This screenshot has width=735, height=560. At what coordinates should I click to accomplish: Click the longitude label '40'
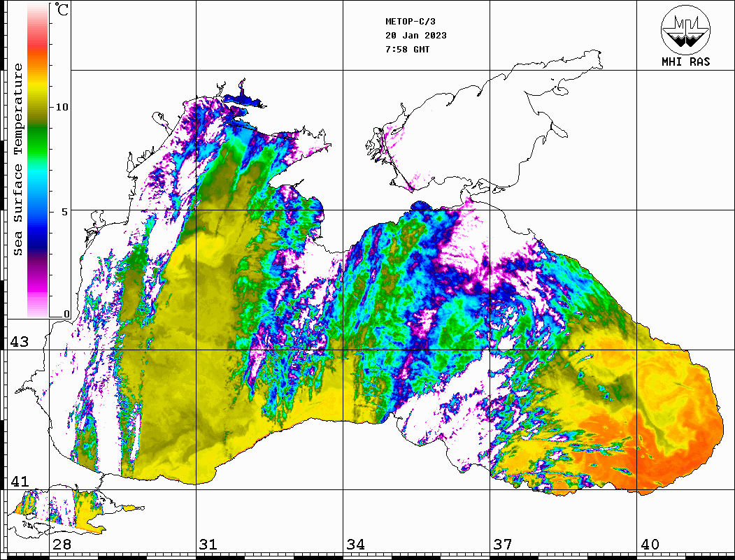point(650,545)
